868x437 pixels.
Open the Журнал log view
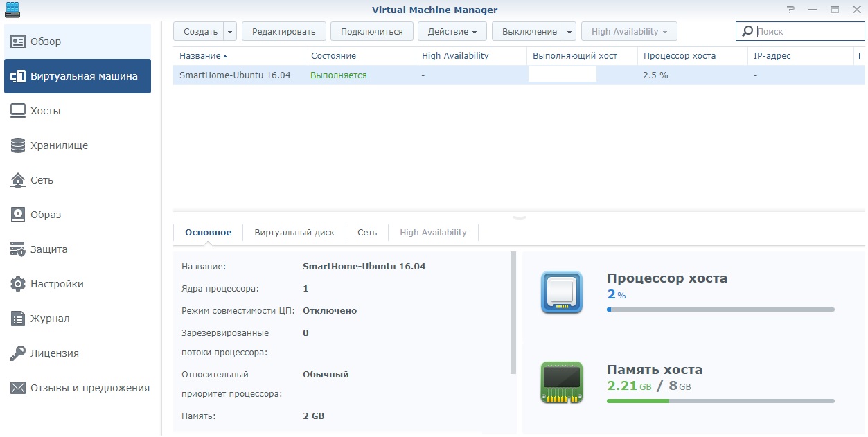[x=50, y=319]
